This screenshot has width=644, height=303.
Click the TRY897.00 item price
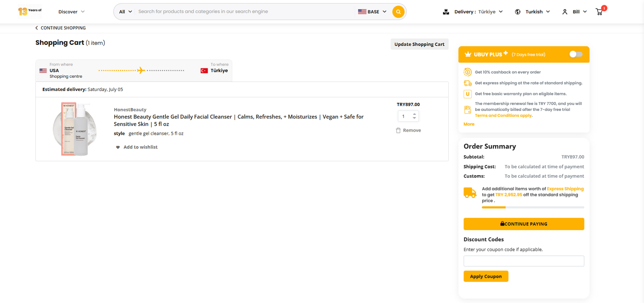(x=408, y=104)
